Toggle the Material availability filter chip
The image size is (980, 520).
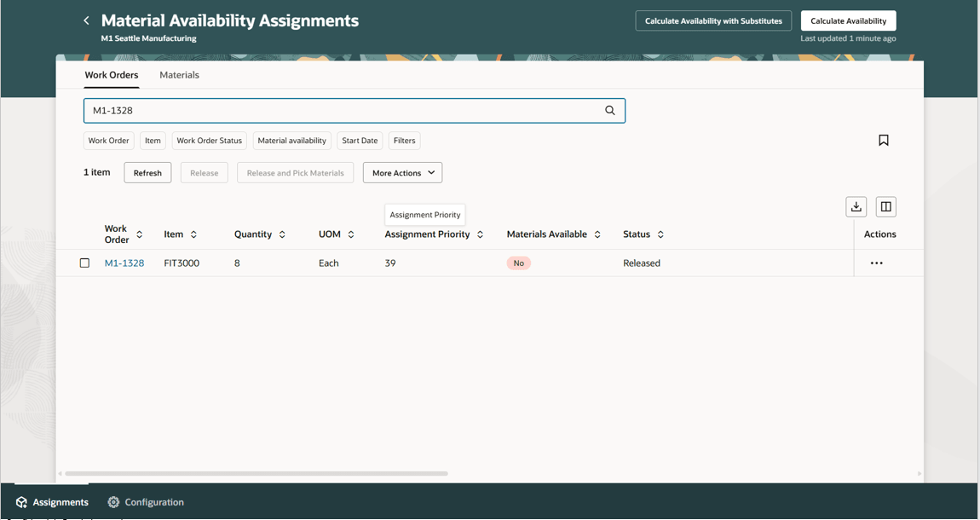point(292,141)
